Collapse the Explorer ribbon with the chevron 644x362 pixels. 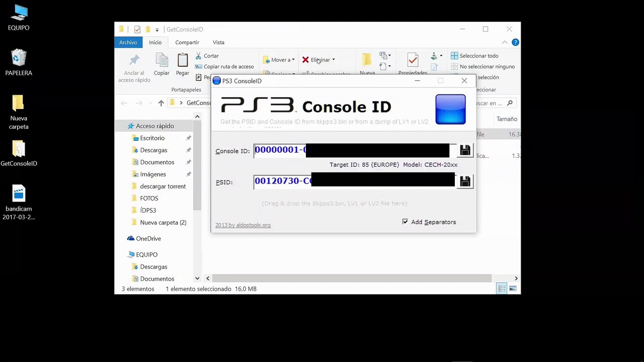505,43
